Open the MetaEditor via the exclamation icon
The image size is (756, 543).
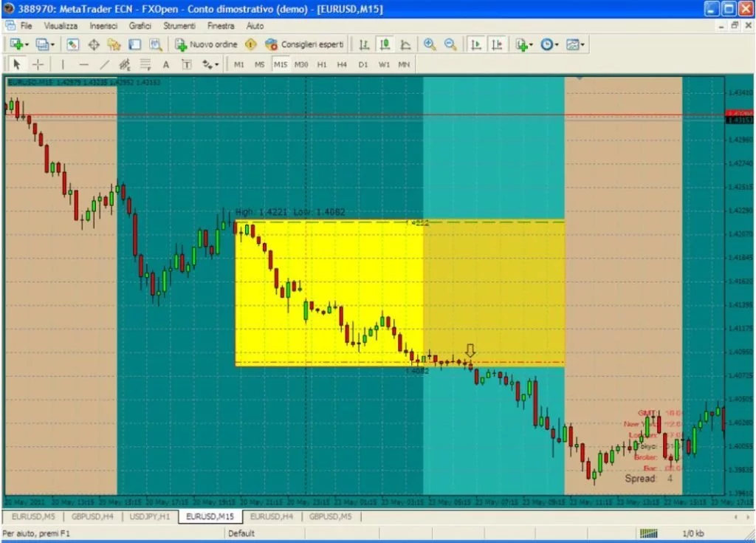[251, 44]
